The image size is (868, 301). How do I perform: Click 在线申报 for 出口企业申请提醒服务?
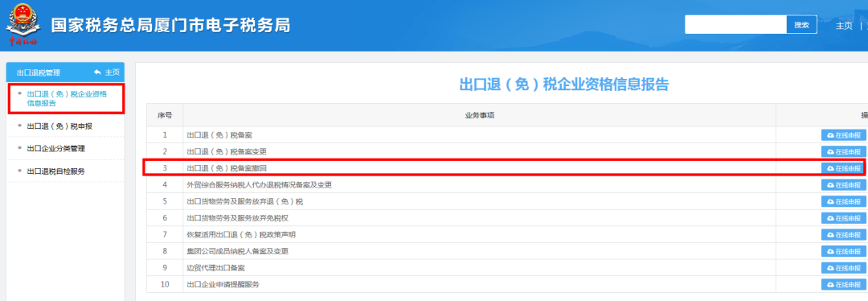pos(844,285)
